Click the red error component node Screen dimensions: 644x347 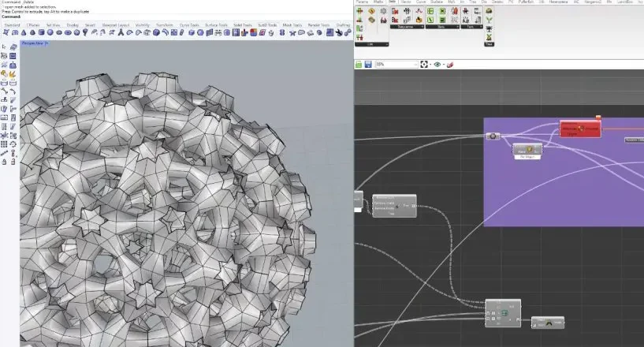(580, 129)
